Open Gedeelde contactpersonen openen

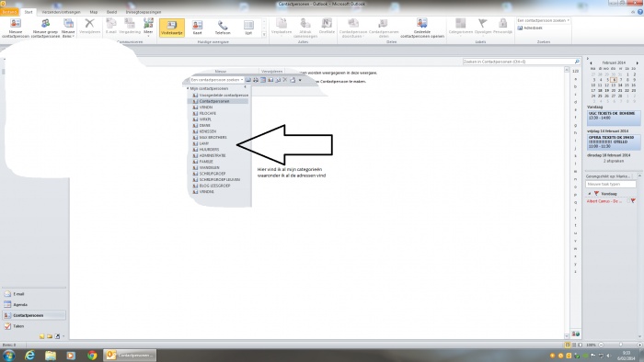[x=422, y=28]
